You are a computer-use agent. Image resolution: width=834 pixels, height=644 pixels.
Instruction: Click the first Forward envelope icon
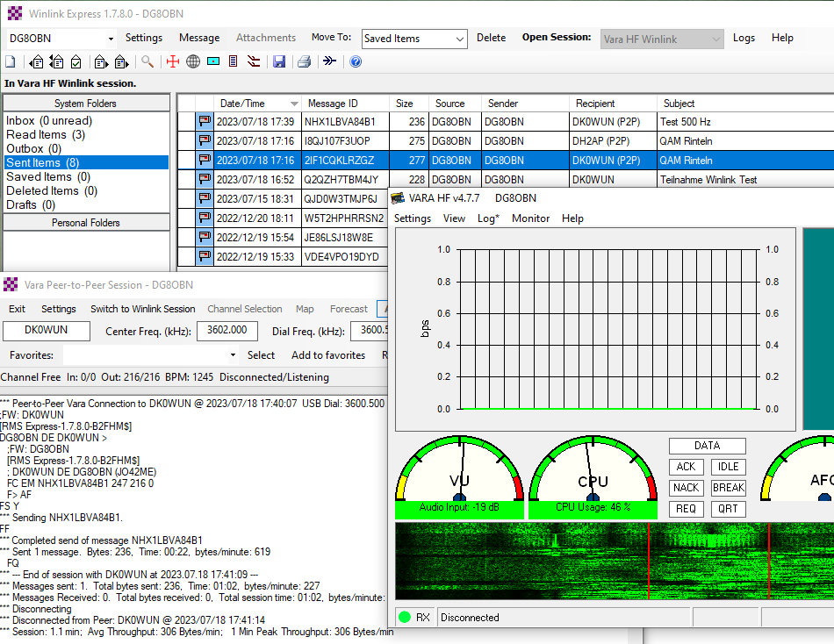pos(101,61)
